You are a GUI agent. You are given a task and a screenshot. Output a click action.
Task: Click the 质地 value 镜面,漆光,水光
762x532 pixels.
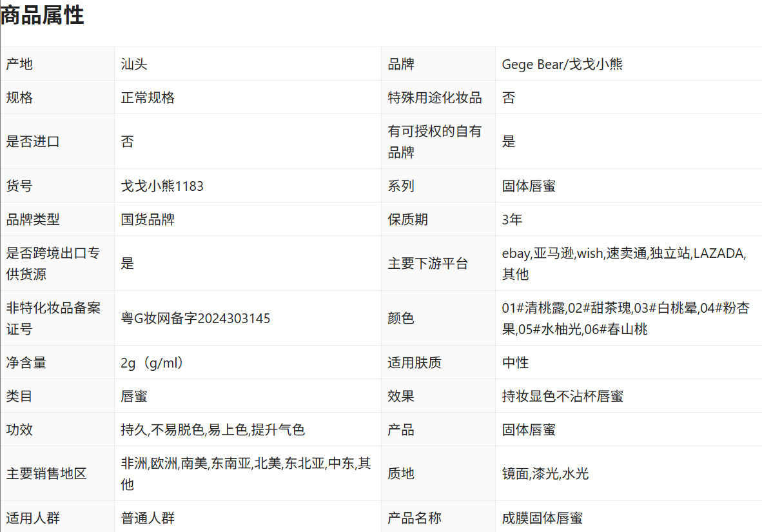[x=545, y=474]
